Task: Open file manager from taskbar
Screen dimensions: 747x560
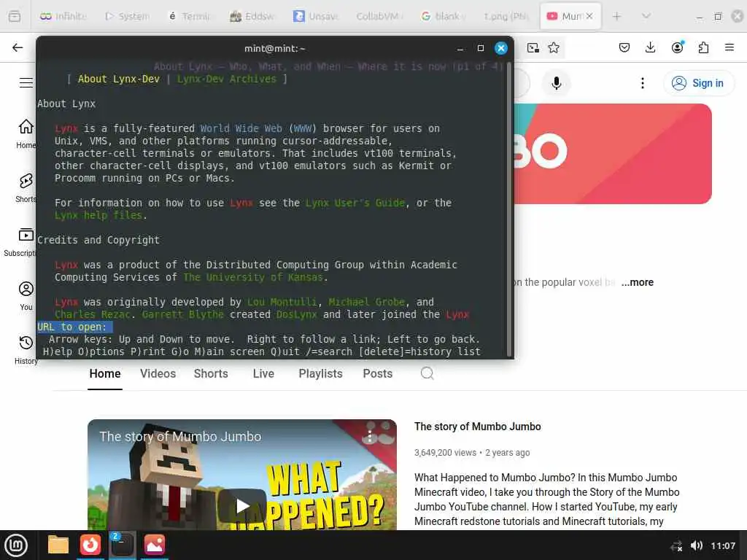Action: point(58,545)
